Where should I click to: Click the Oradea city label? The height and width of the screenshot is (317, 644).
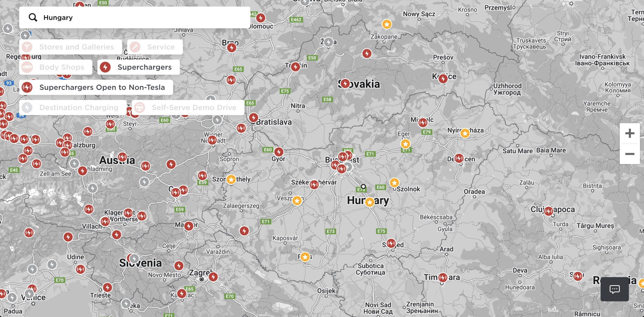(x=474, y=192)
